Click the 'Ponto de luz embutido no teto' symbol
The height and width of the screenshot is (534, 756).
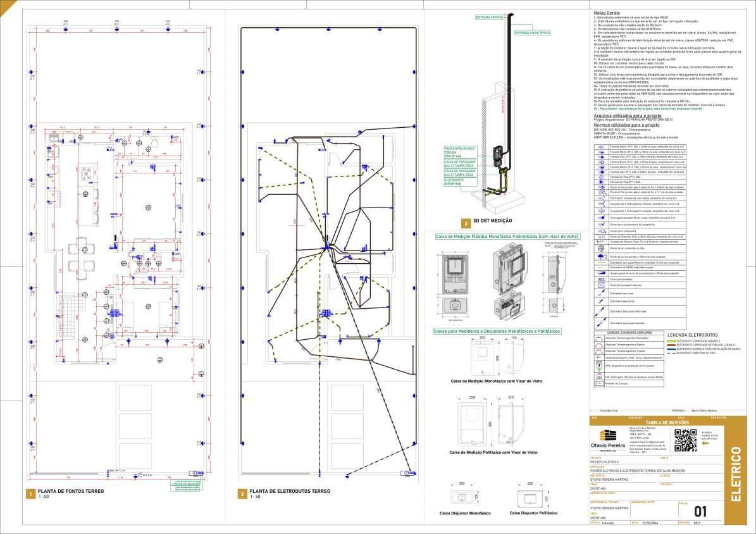[600, 248]
